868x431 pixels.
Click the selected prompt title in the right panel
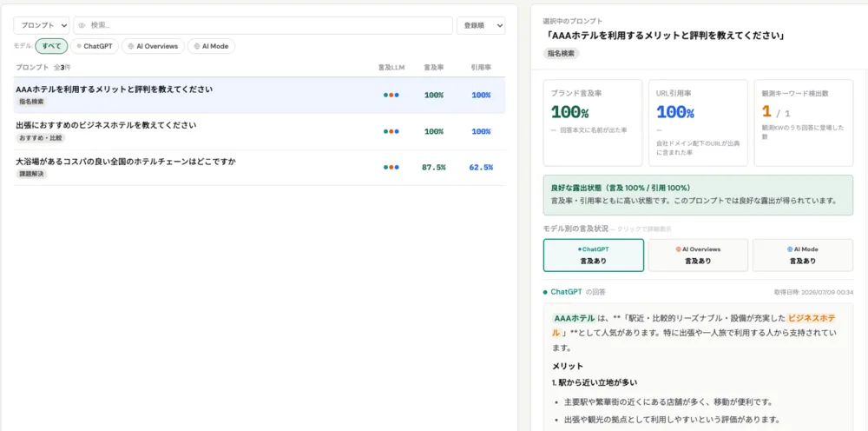click(x=664, y=36)
